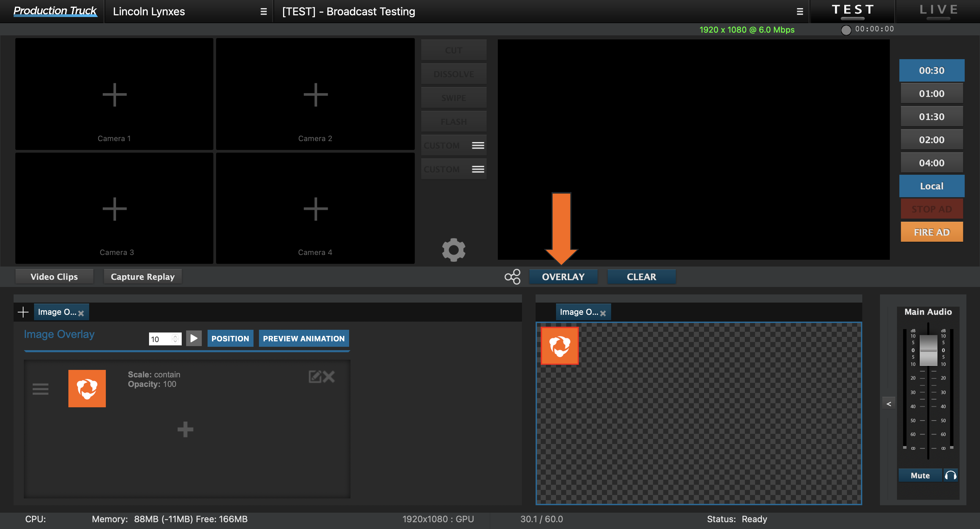Click the Main Audio fader handle

(928, 351)
